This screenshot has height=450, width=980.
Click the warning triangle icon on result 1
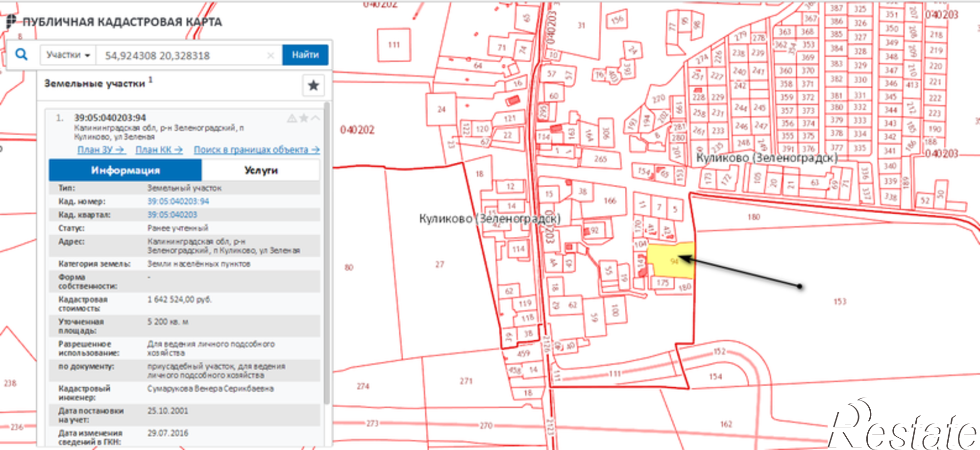click(x=292, y=118)
